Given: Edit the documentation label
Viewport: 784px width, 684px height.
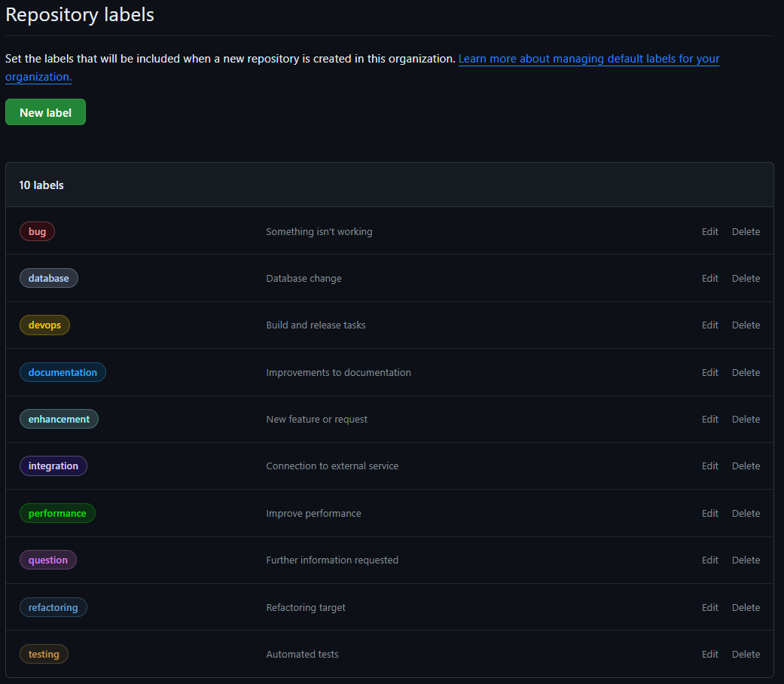Looking at the screenshot, I should coord(709,372).
